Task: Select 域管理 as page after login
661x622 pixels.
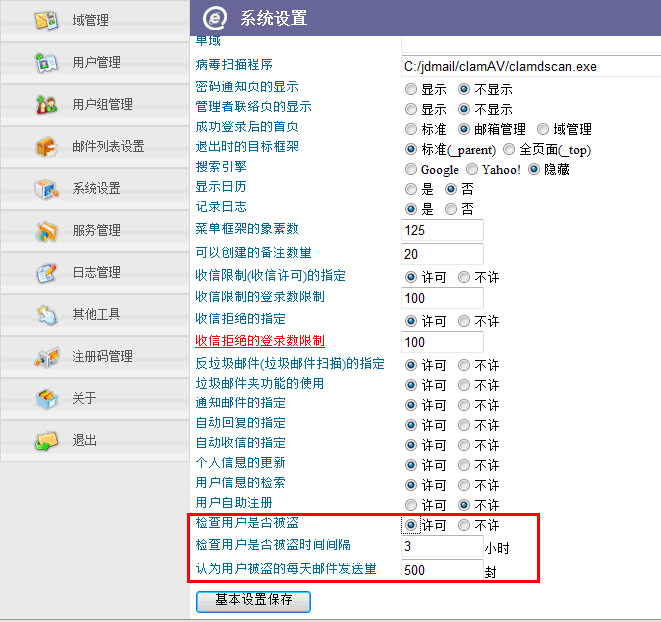Action: click(543, 129)
